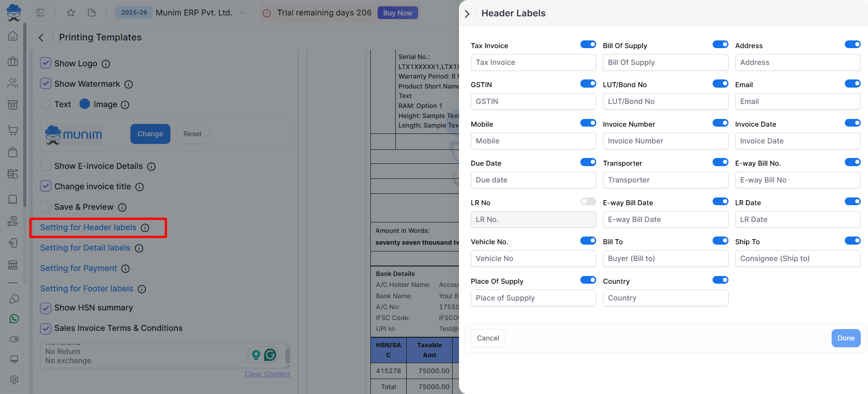Viewport: 868px width, 394px height.
Task: Turn off the Tax Invoice toggle
Action: tap(588, 44)
